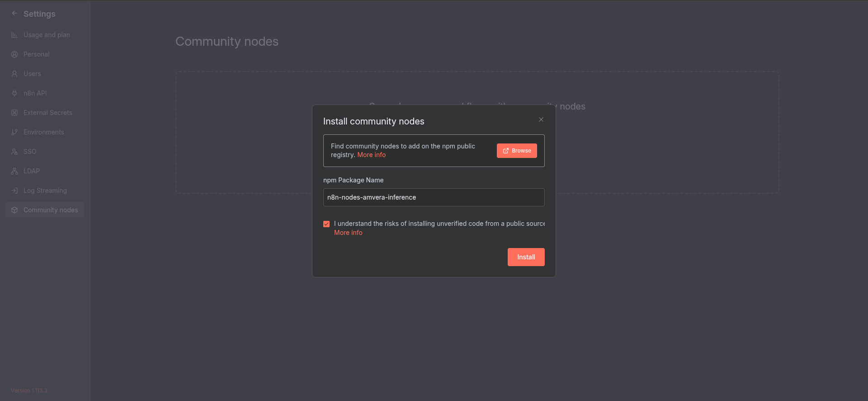The image size is (868, 401).
Task: Open LDAP settings section
Action: (x=32, y=171)
